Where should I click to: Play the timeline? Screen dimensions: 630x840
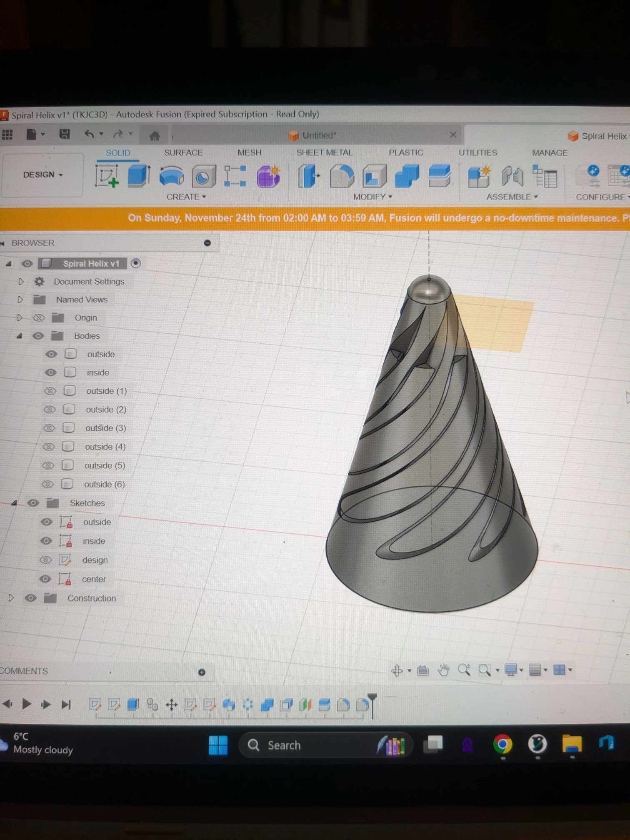27,705
